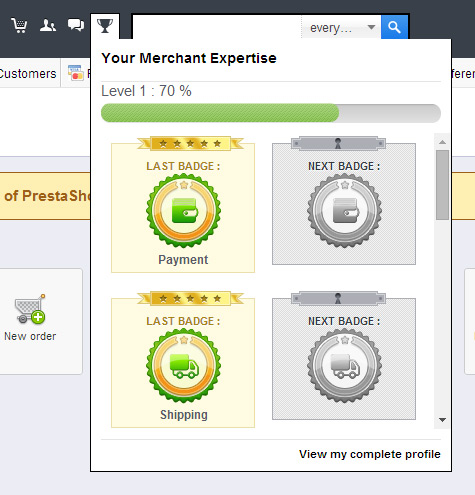Click the 'Your Merchant Expertise' heading
This screenshot has width=475, height=495.
[189, 58]
